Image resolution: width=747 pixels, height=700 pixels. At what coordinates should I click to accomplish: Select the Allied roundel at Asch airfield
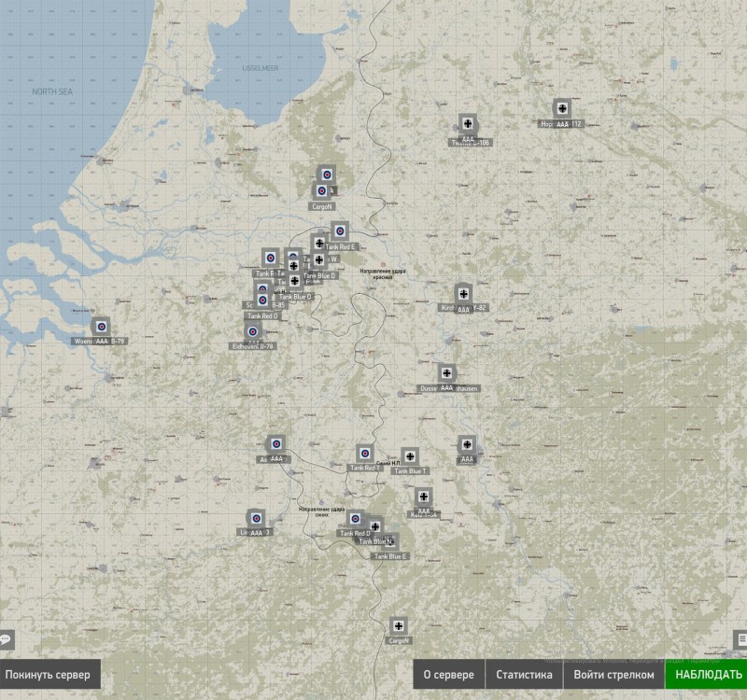(x=275, y=444)
